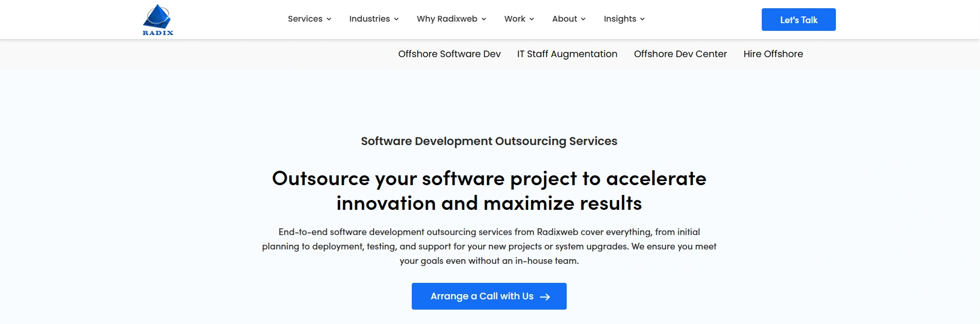Open the About menu
The width and height of the screenshot is (980, 324).
(x=565, y=19)
